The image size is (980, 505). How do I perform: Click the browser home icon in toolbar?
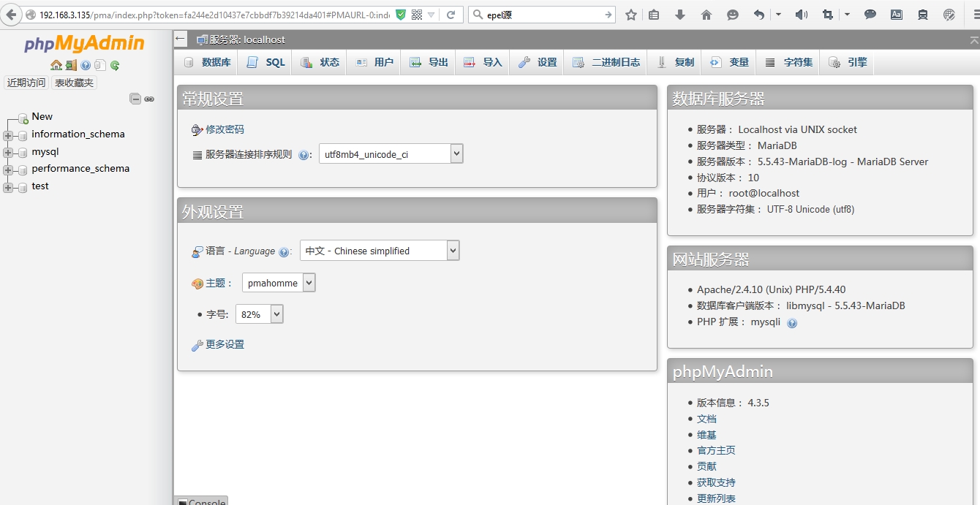706,15
